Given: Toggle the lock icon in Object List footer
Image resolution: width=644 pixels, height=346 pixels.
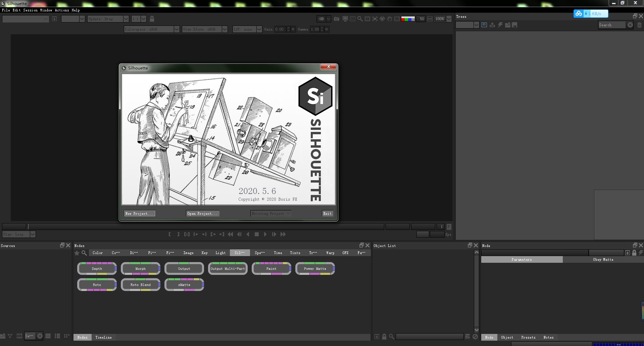Looking at the screenshot, I should pos(384,337).
